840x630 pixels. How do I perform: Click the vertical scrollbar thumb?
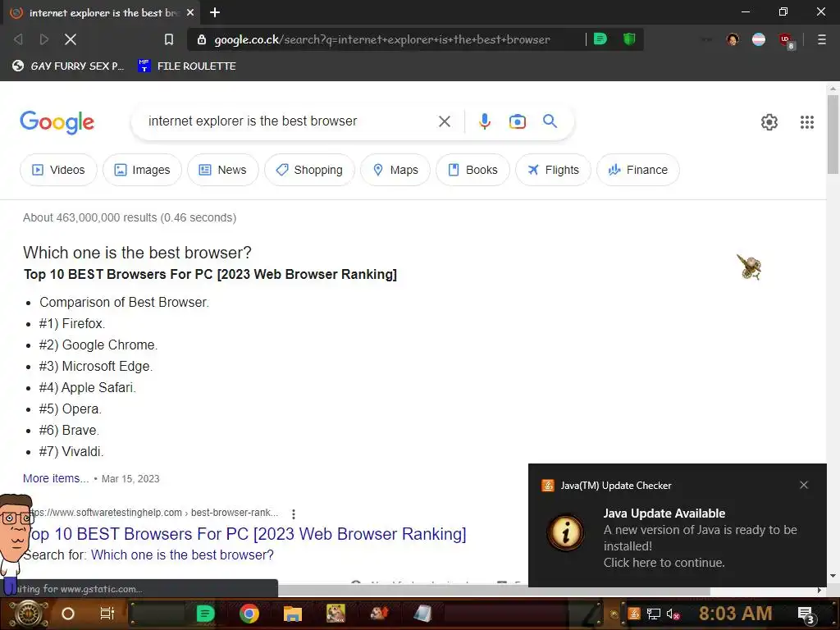pyautogui.click(x=833, y=135)
